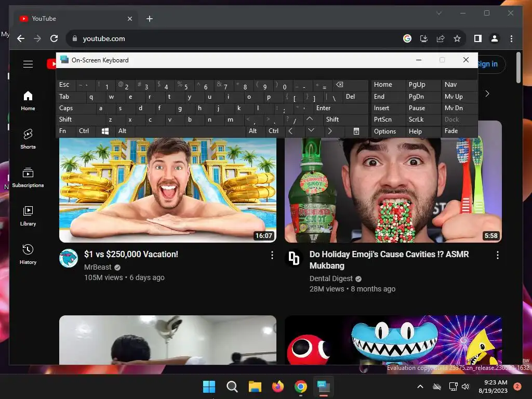Click Options on the On-Screen Keyboard
Screen dimensions: 532x399
[388, 131]
